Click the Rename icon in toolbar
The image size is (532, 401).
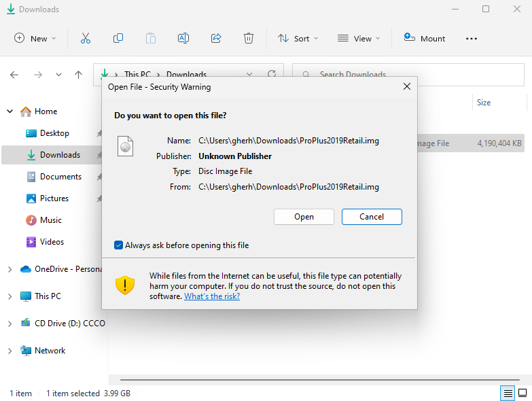tap(183, 39)
